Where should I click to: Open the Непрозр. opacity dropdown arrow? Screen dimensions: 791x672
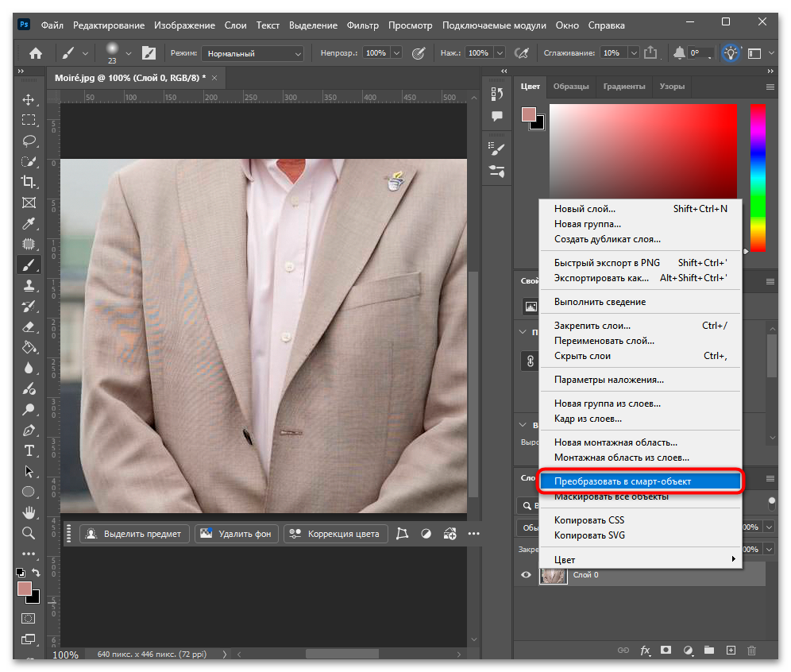coord(397,53)
